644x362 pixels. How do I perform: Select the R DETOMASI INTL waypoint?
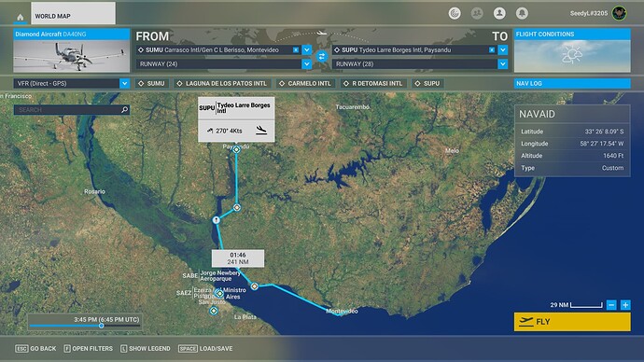(373, 83)
